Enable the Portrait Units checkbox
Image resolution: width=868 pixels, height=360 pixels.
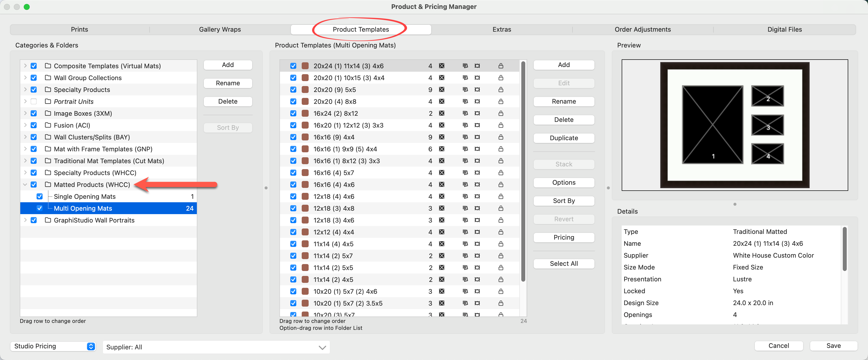(x=34, y=101)
